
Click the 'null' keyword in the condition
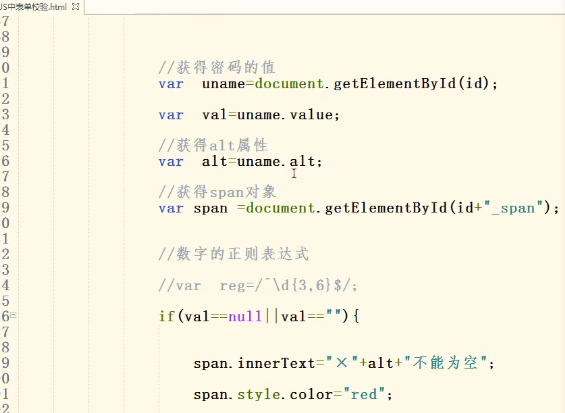pyautogui.click(x=245, y=316)
